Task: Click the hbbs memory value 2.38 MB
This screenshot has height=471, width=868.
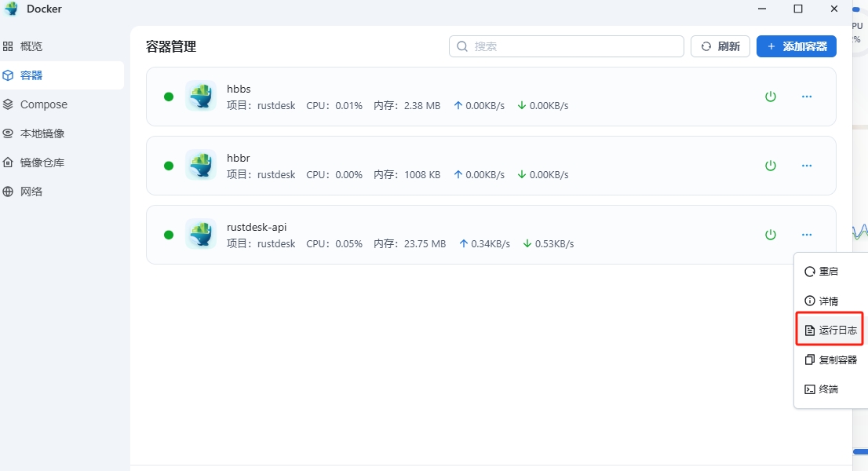Action: coord(421,106)
